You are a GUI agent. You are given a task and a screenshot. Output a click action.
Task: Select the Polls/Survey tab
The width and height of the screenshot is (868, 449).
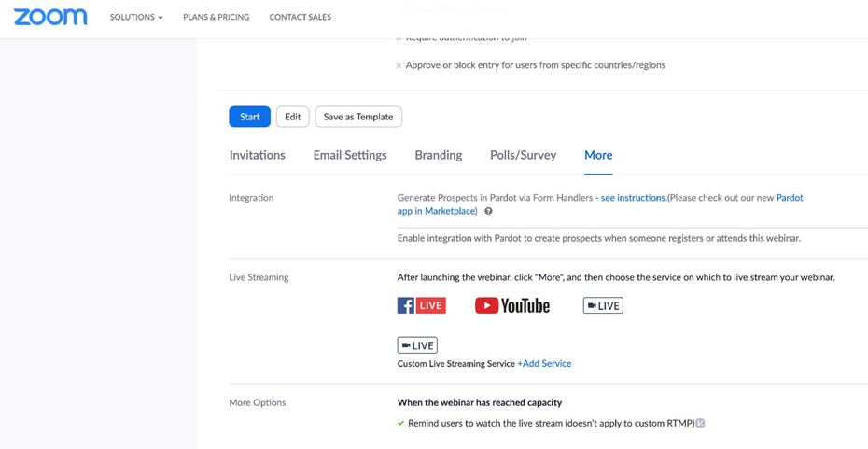[x=523, y=155]
